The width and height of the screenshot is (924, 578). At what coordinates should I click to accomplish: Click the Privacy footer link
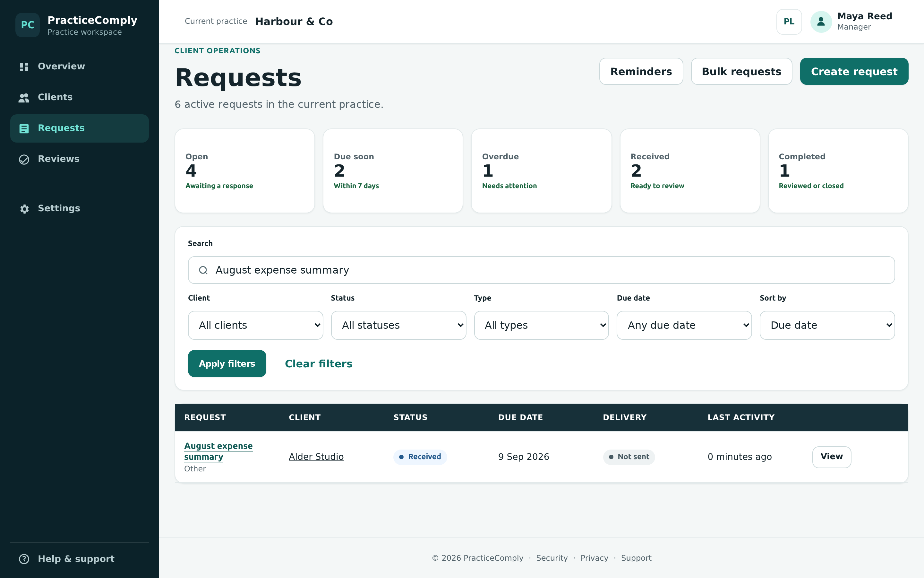(x=594, y=558)
